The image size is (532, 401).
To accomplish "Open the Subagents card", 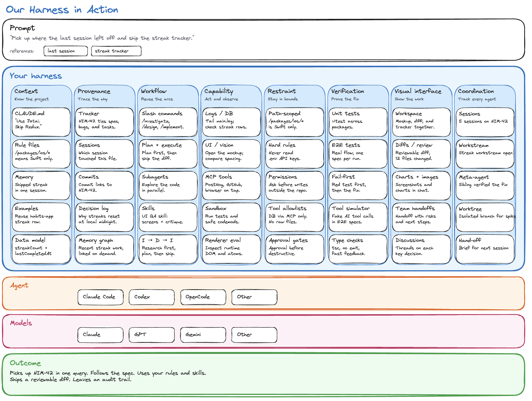I will point(168,186).
